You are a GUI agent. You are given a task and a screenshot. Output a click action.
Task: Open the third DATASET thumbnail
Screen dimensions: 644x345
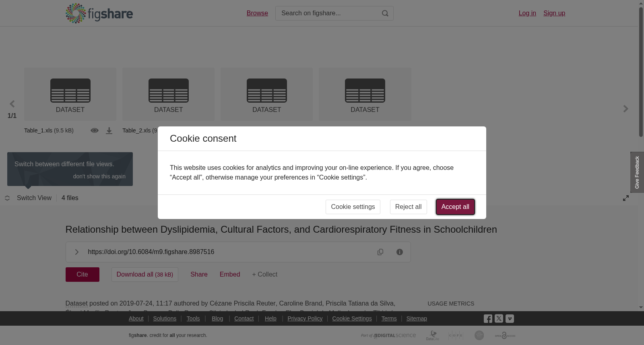click(x=266, y=94)
